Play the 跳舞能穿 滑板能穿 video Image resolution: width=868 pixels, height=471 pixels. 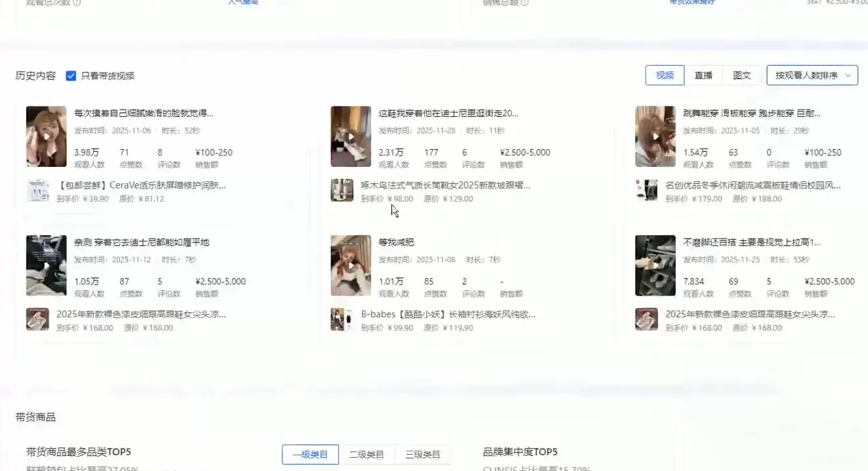pyautogui.click(x=655, y=135)
